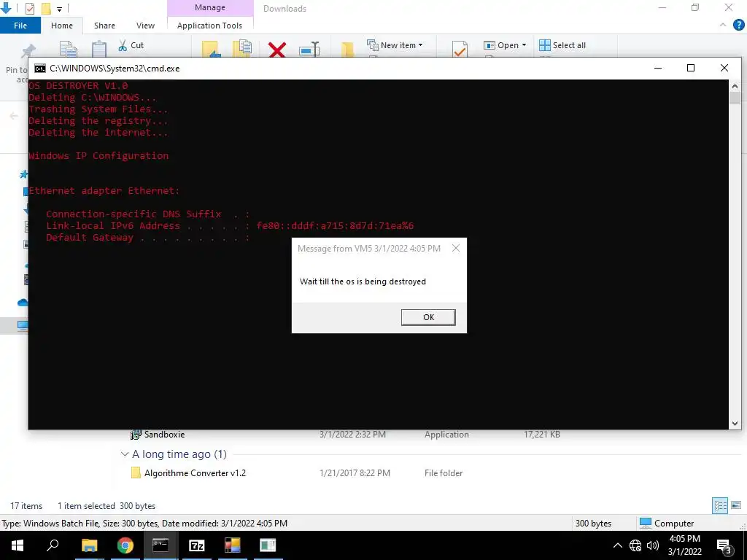Click File Explorer taskbar icon
The image size is (747, 560).
coord(89,545)
